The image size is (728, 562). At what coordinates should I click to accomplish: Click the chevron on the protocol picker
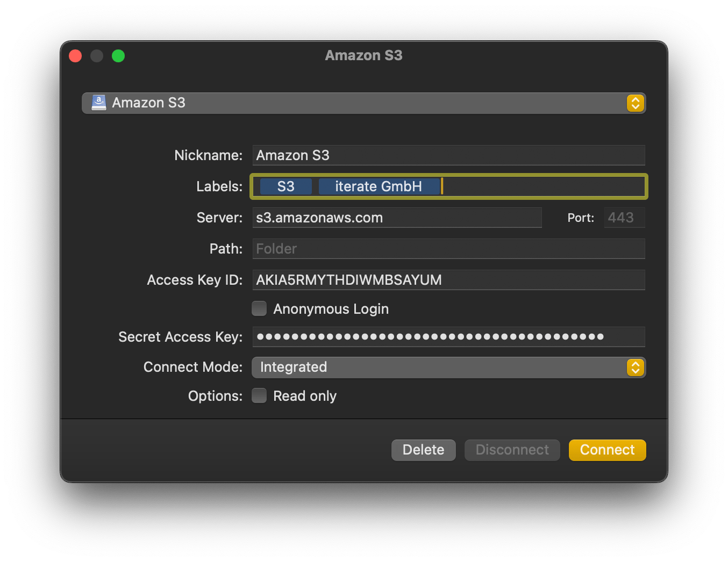[635, 103]
